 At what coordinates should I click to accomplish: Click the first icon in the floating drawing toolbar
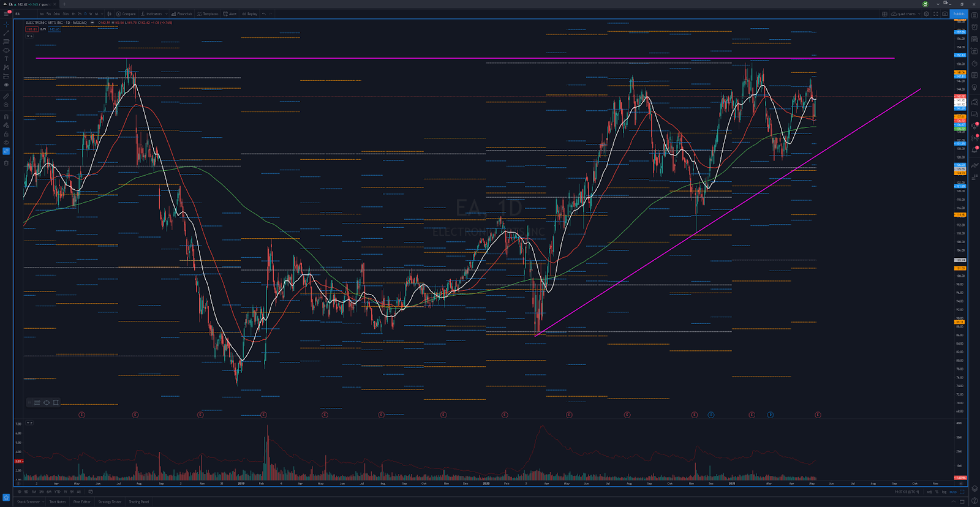point(37,402)
